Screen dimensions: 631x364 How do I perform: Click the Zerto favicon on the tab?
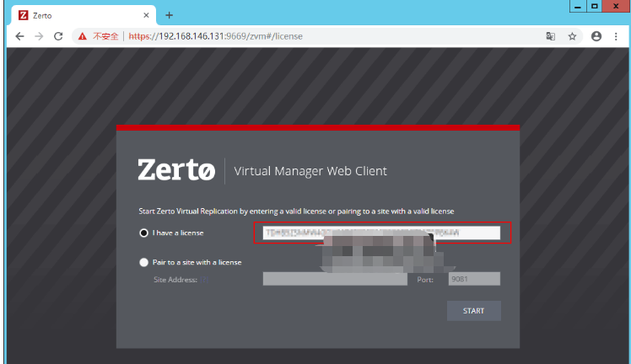click(24, 15)
